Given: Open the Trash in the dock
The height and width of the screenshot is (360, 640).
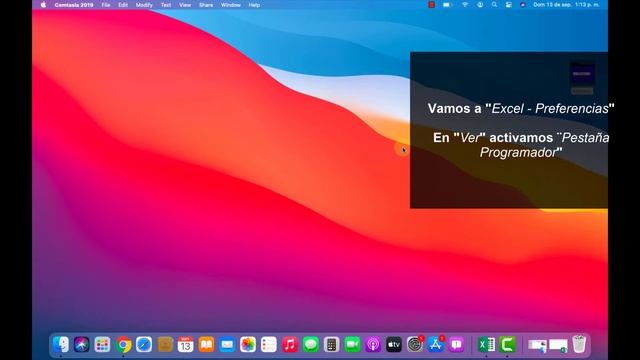Looking at the screenshot, I should tap(579, 344).
